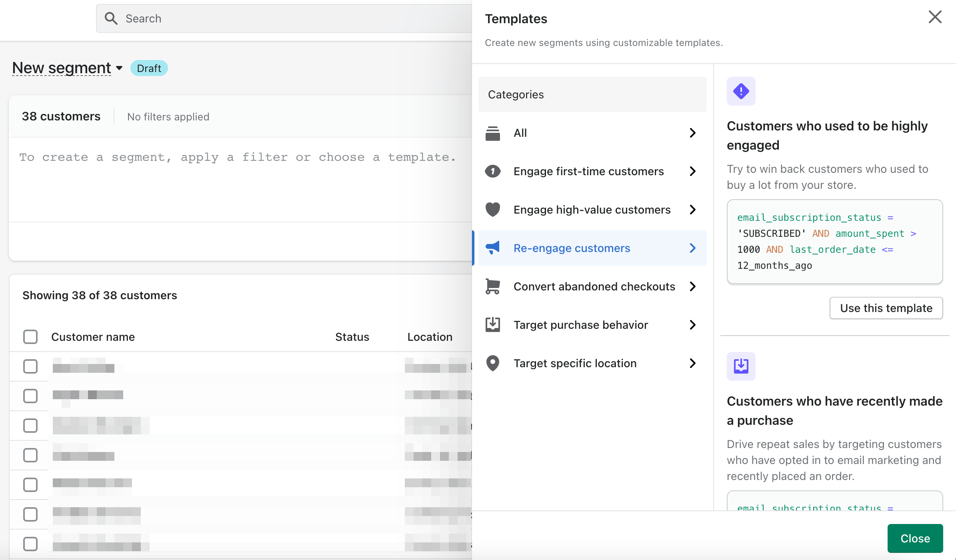The width and height of the screenshot is (956, 560).
Task: Click the magnifying glass search icon
Action: 111,18
